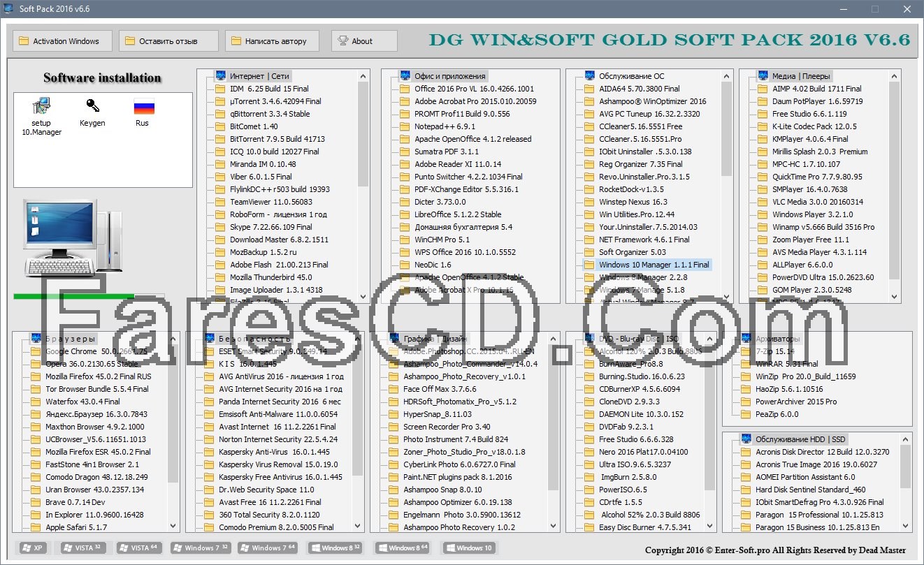This screenshot has width=924, height=565.
Task: Click the folder icon of IDM 6.25 Build 15 Final
Action: (220, 89)
